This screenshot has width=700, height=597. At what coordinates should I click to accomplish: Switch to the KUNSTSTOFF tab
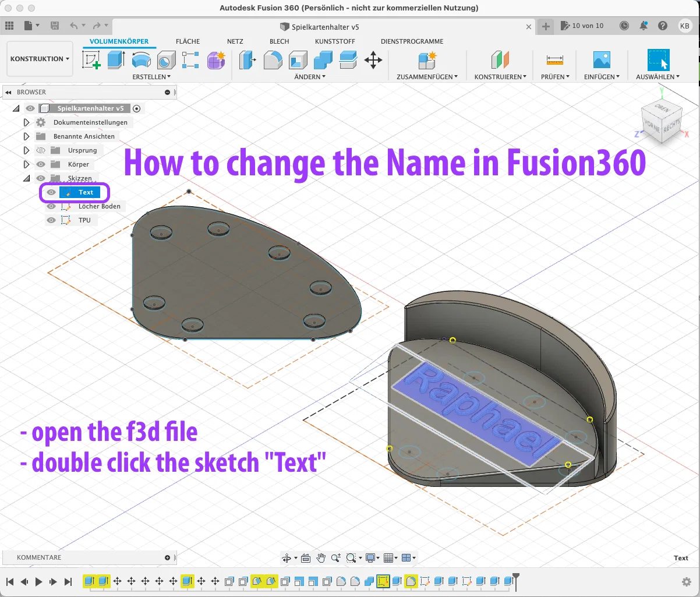tap(335, 41)
